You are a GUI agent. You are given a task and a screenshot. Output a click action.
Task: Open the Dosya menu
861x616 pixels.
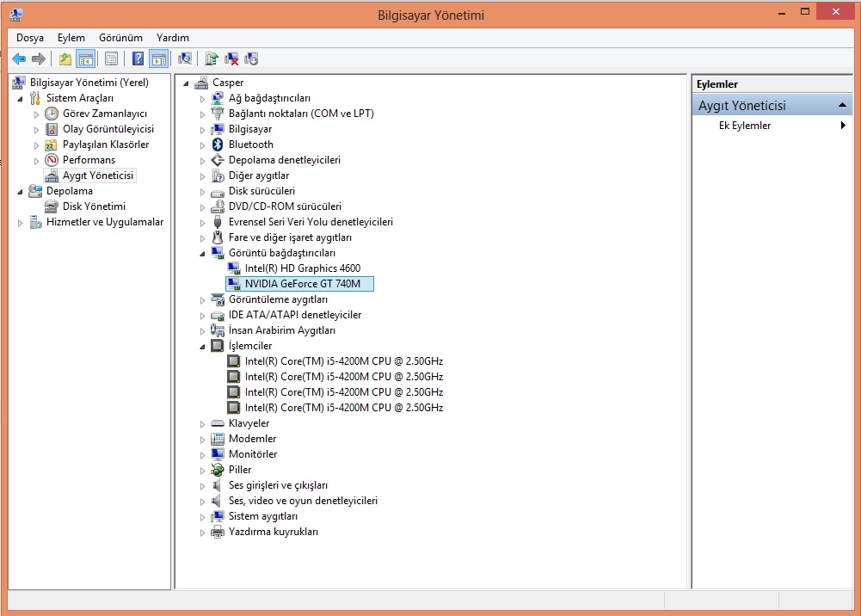(x=29, y=38)
